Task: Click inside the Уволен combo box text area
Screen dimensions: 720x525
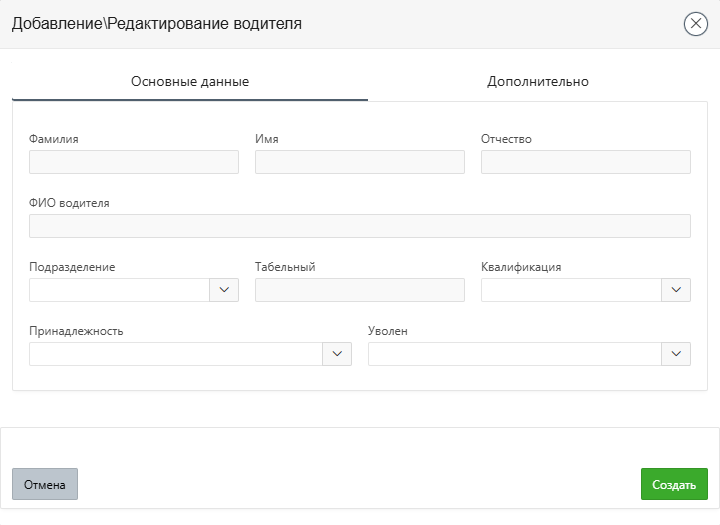Action: coord(514,354)
